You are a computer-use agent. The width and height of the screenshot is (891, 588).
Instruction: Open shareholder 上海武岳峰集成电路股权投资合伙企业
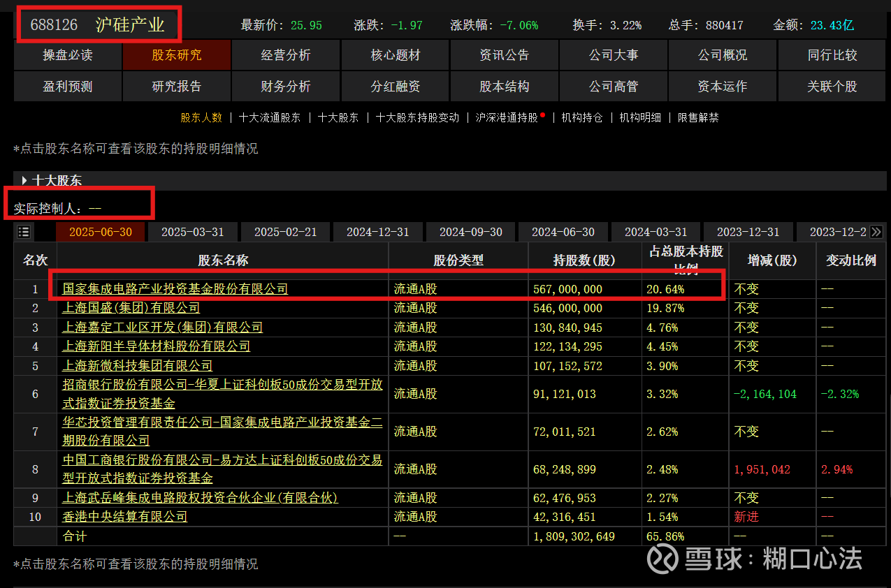[200, 498]
